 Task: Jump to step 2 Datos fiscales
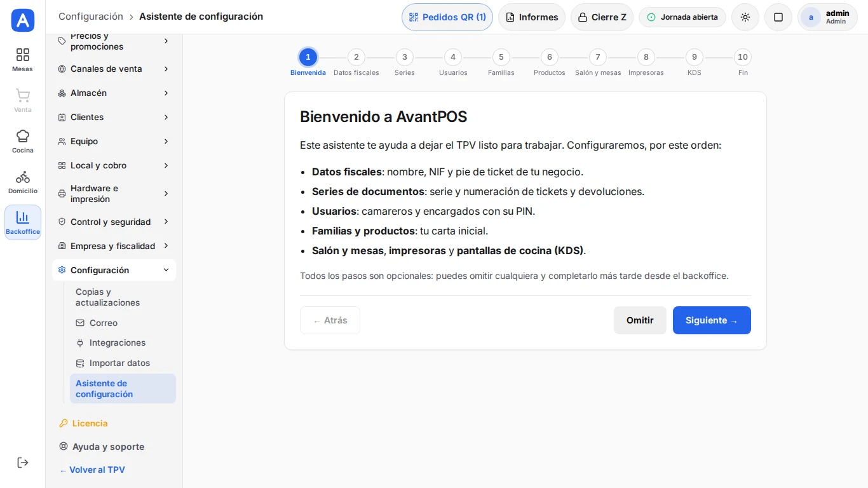pyautogui.click(x=356, y=62)
